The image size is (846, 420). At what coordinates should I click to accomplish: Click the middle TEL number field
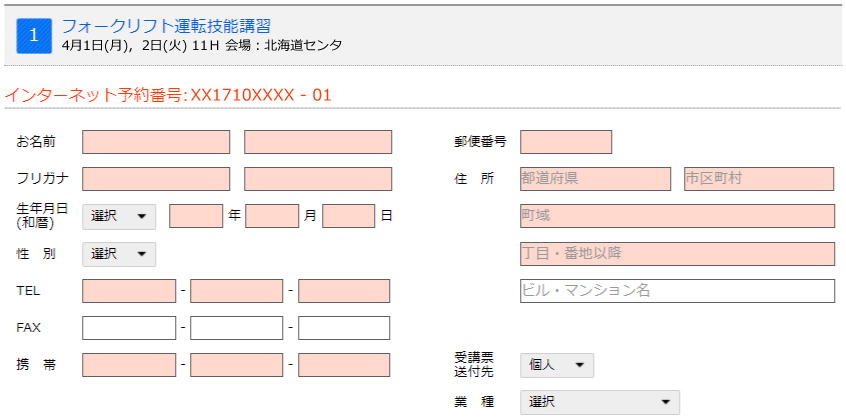[x=236, y=291]
